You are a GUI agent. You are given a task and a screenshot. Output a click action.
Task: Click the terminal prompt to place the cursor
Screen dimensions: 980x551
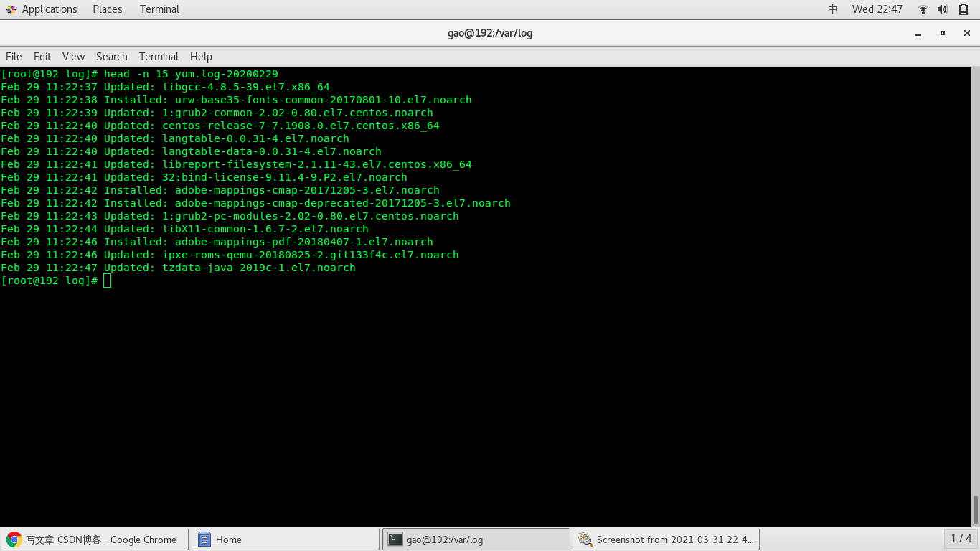click(x=106, y=281)
